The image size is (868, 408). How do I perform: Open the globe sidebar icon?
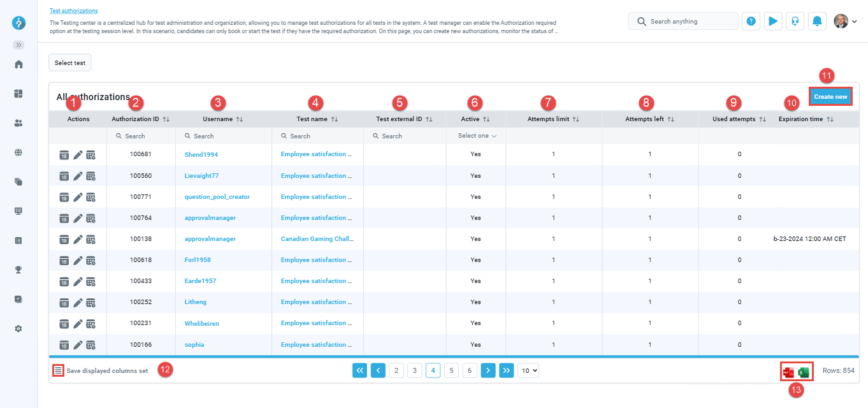(x=18, y=152)
